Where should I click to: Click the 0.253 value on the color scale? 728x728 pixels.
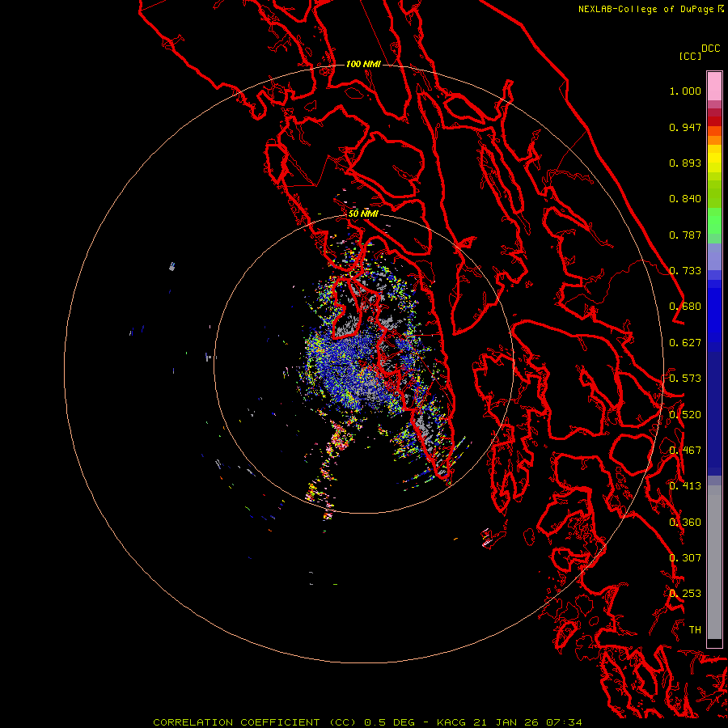[x=685, y=594]
